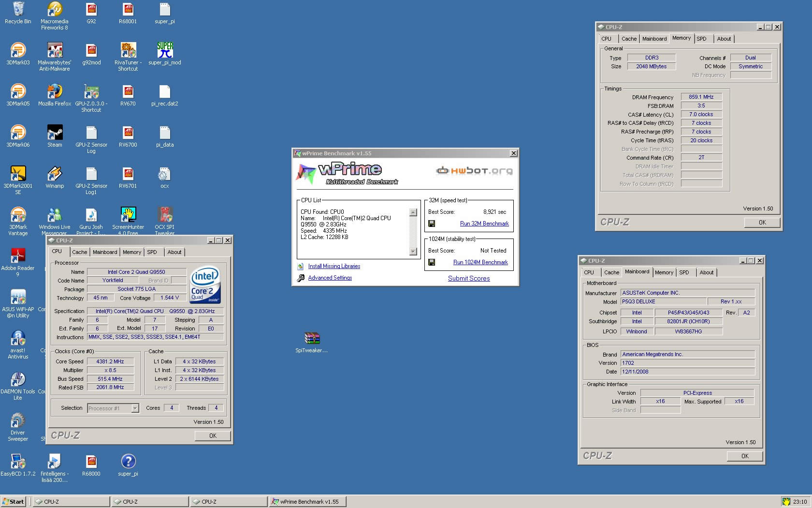Click save icon beside Run 32M Benchmark
Screen dimensions: 812x508
(432, 224)
